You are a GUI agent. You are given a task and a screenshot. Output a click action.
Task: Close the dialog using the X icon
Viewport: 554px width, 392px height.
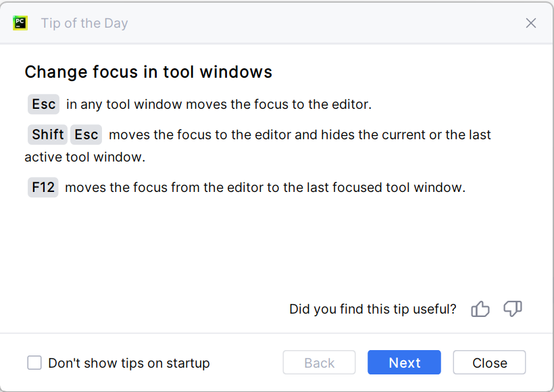[531, 23]
